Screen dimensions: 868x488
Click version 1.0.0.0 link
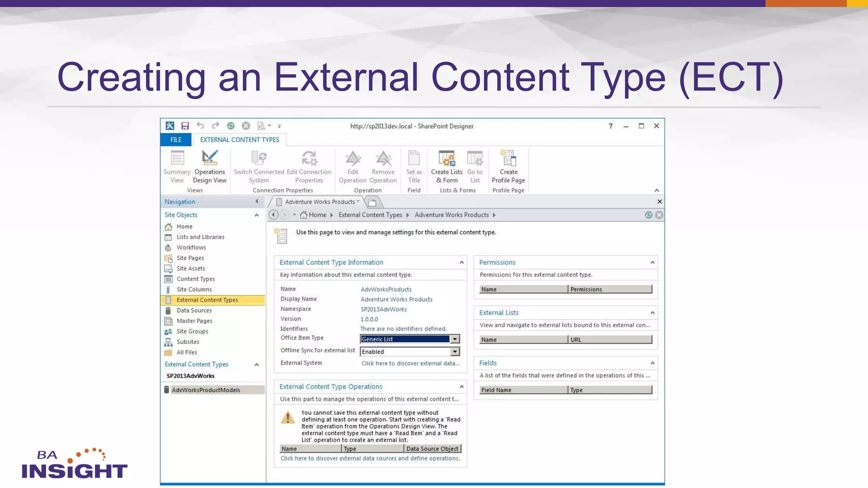pyautogui.click(x=369, y=319)
